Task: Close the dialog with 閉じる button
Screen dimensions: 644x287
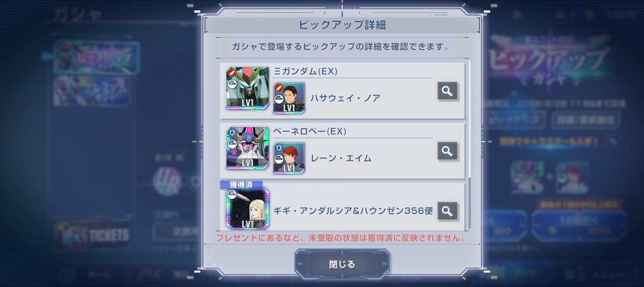Action: pos(342,264)
